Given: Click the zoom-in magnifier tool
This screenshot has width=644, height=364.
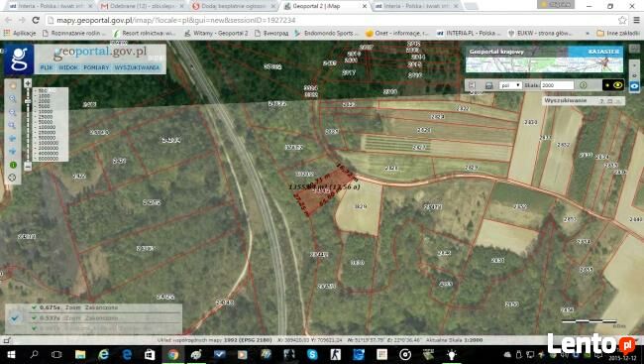Looking at the screenshot, I should click(12, 99).
